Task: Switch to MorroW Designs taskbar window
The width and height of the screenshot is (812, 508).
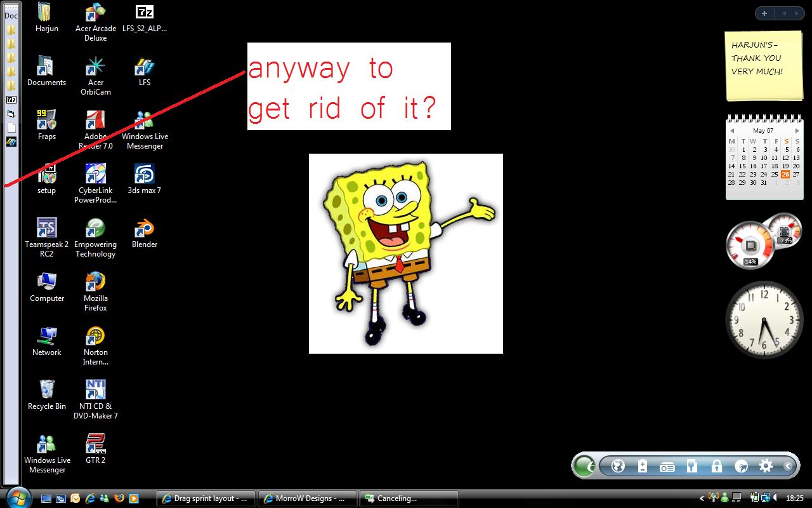Action: click(x=308, y=498)
